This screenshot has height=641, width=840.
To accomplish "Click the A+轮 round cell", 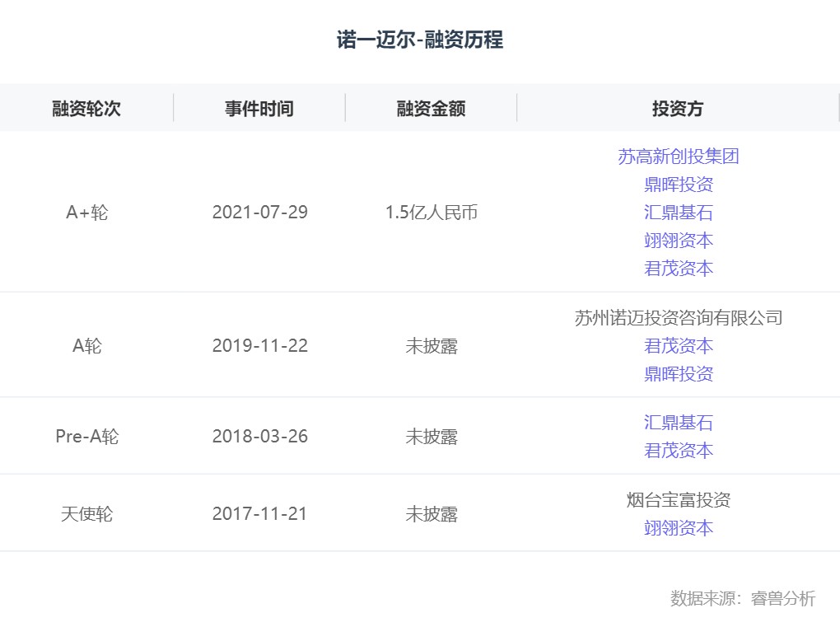I will coord(86,213).
